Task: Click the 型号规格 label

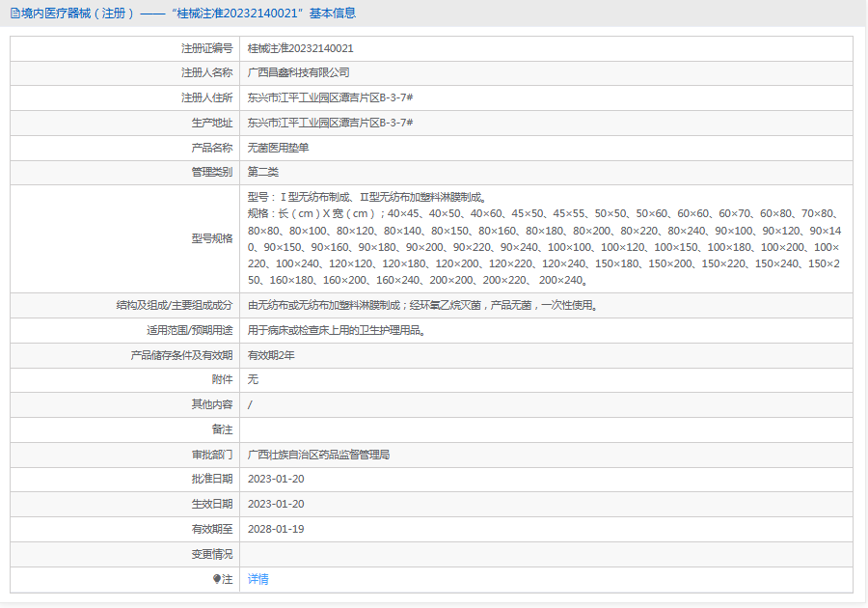Action: [x=212, y=238]
